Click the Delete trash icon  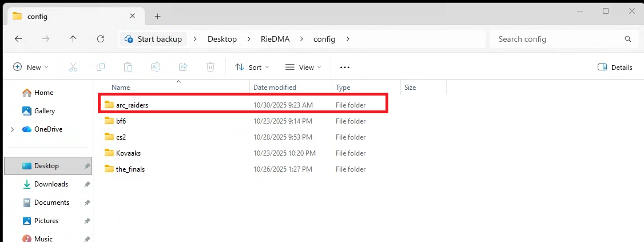pyautogui.click(x=210, y=67)
